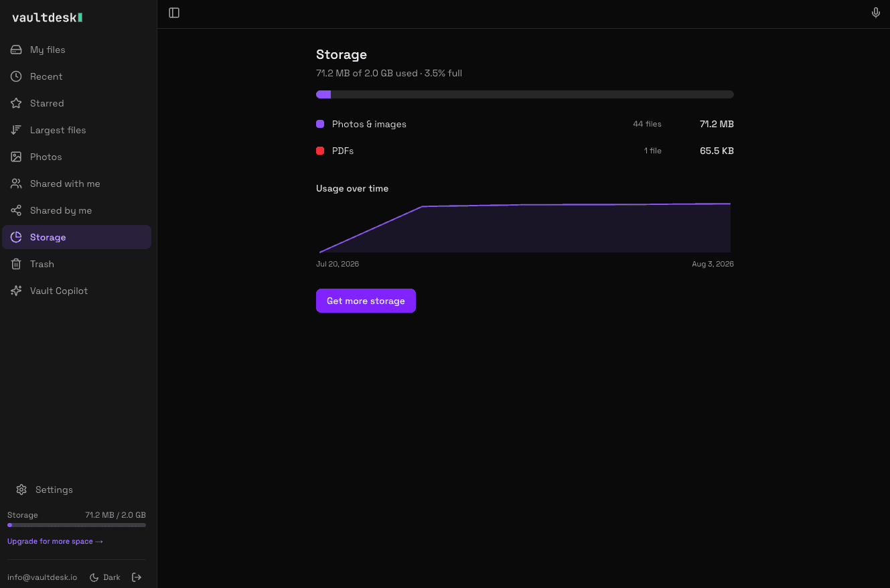Click the 44 files count
Viewport: 890px width, 588px height.
[647, 124]
